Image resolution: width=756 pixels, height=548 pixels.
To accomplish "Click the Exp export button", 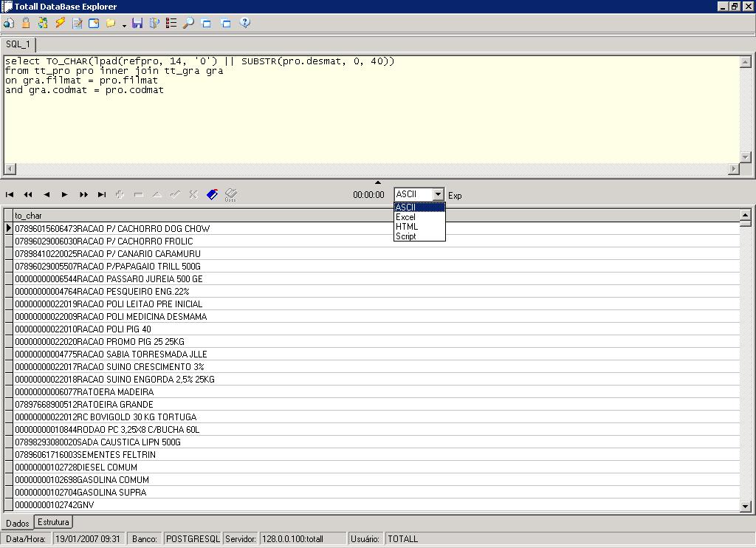I will (455, 196).
